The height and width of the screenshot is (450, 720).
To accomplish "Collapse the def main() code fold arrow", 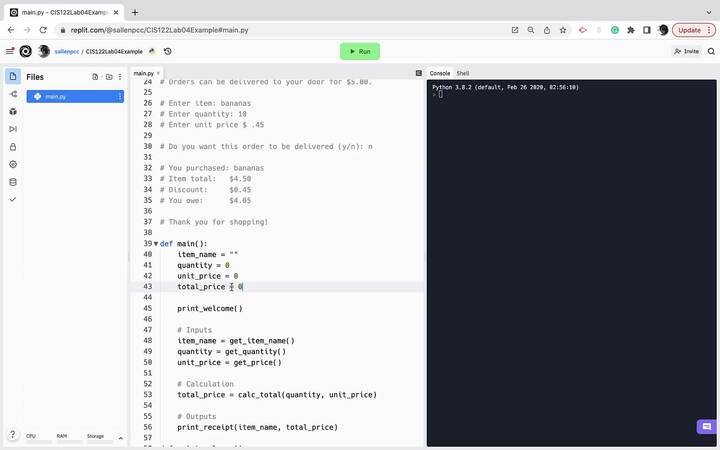I will click(155, 244).
